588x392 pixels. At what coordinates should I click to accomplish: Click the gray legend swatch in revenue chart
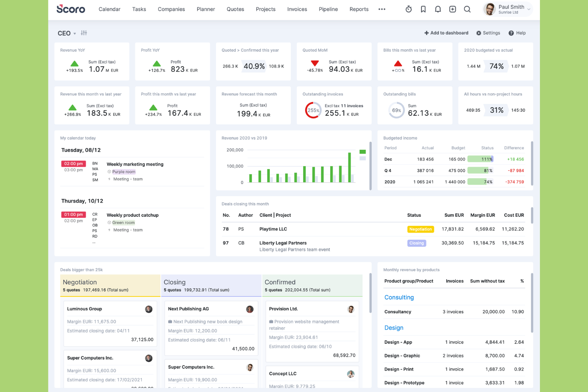pos(362,158)
